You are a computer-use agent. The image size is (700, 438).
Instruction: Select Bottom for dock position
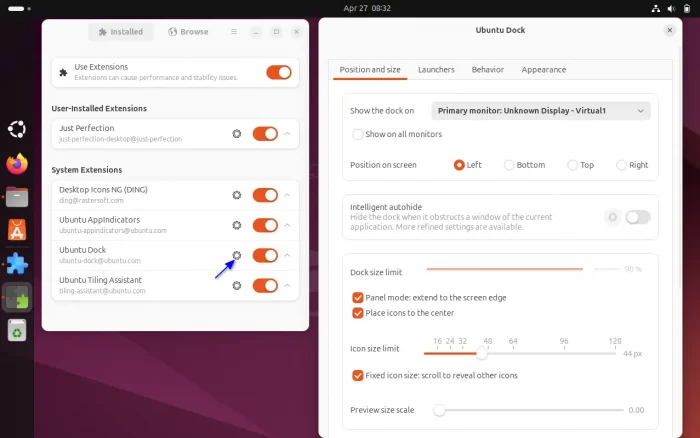pyautogui.click(x=510, y=165)
